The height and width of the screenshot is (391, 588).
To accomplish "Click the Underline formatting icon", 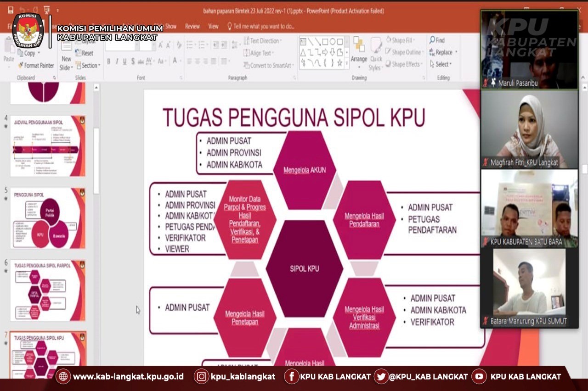I will [124, 61].
